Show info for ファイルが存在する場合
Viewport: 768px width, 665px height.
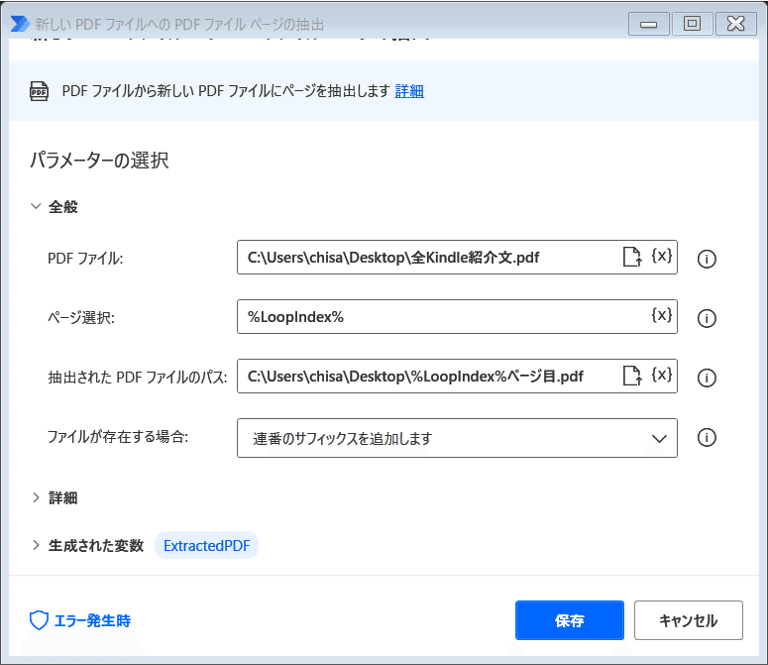pos(706,437)
